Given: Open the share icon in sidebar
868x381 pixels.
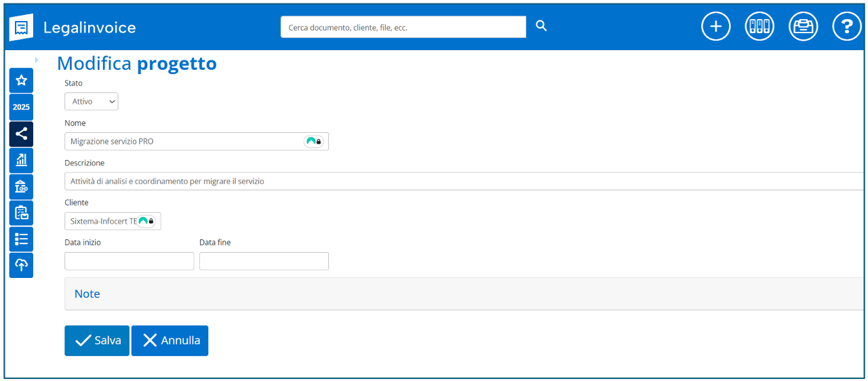Looking at the screenshot, I should click(x=21, y=134).
